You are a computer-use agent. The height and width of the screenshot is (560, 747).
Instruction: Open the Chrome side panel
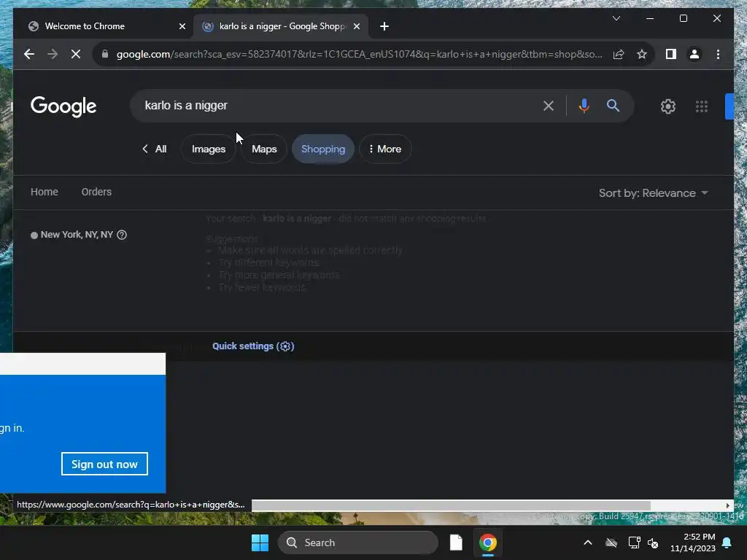point(671,54)
